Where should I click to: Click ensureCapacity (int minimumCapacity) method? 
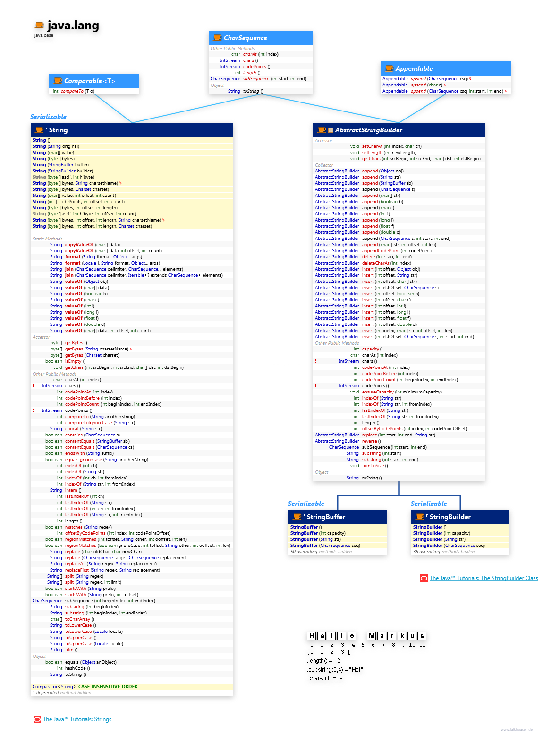[402, 392]
